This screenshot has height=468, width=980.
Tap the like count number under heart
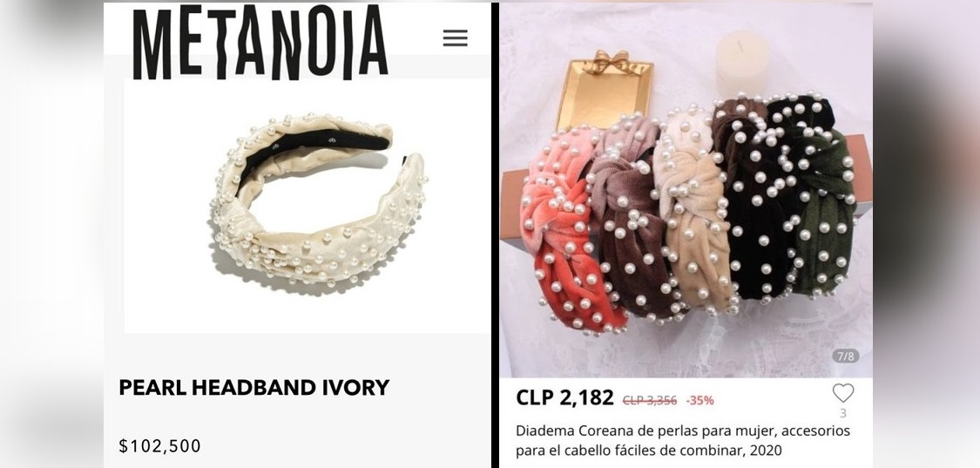[843, 413]
